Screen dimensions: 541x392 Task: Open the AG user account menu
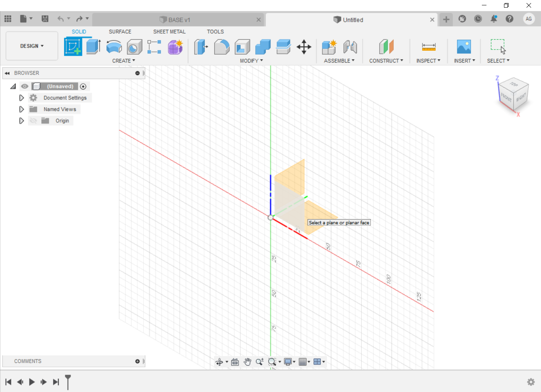[x=529, y=19]
